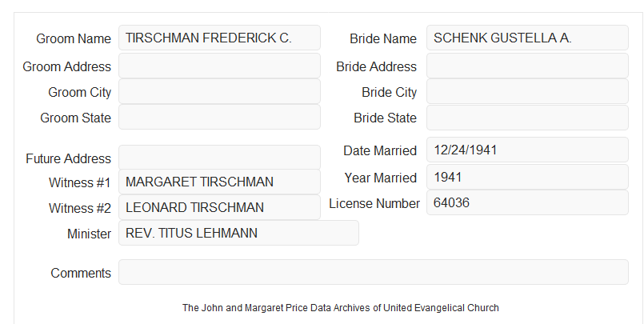The width and height of the screenshot is (644, 324).
Task: Select the Year Married field showing 1941
Action: 527,177
